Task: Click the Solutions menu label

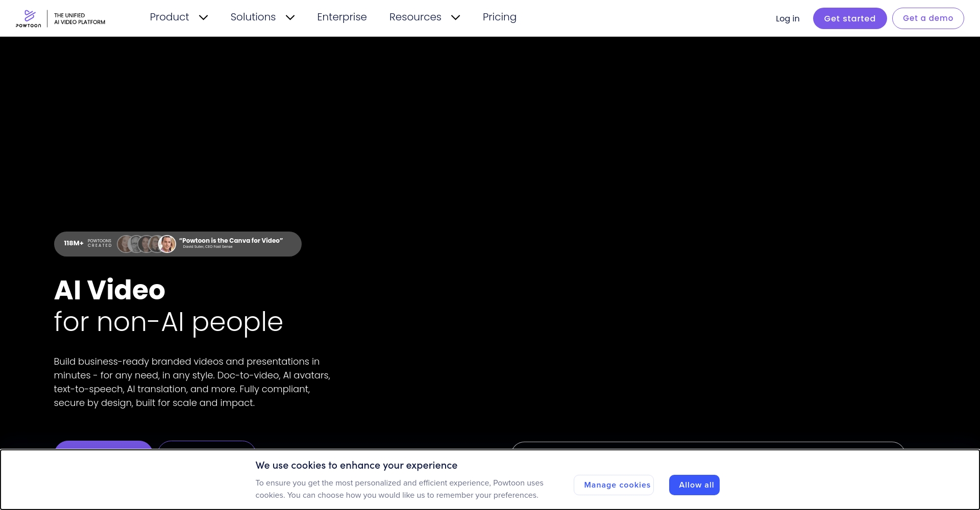Action: [x=253, y=17]
